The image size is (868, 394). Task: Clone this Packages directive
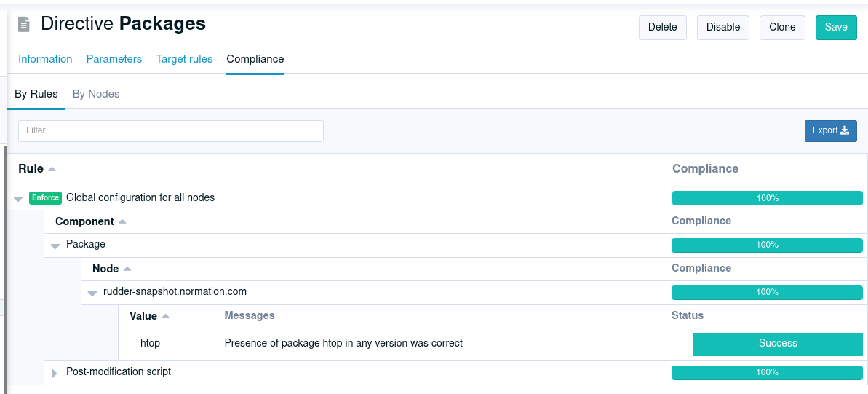tap(782, 27)
